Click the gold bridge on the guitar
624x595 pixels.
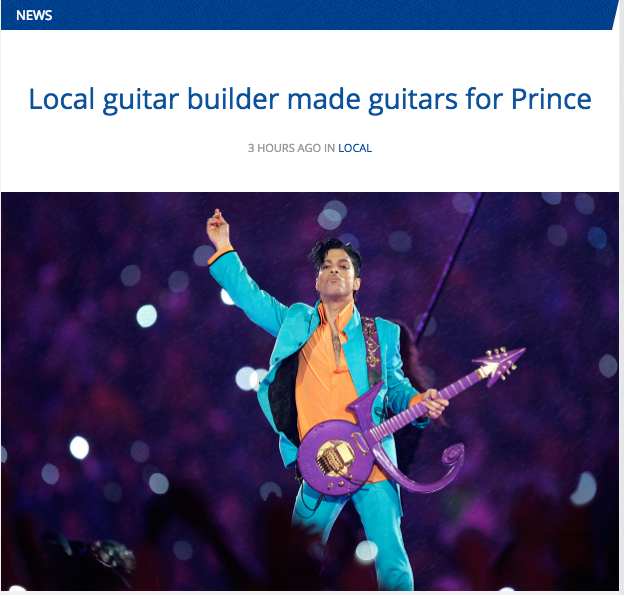pyautogui.click(x=334, y=458)
